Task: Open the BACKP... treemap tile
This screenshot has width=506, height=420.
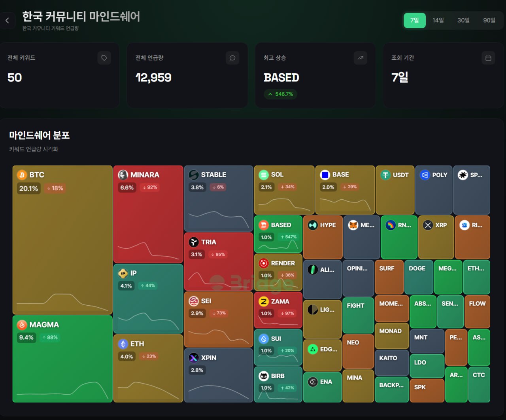Action: 392,390
